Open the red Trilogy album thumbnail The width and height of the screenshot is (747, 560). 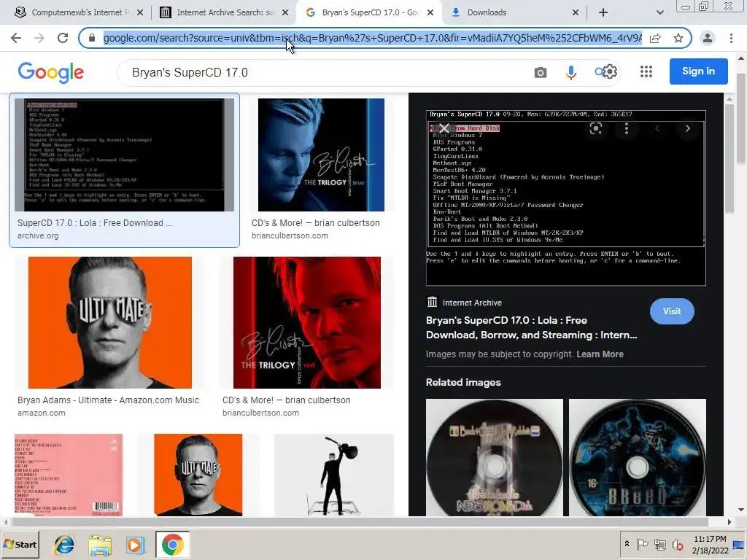coord(307,322)
